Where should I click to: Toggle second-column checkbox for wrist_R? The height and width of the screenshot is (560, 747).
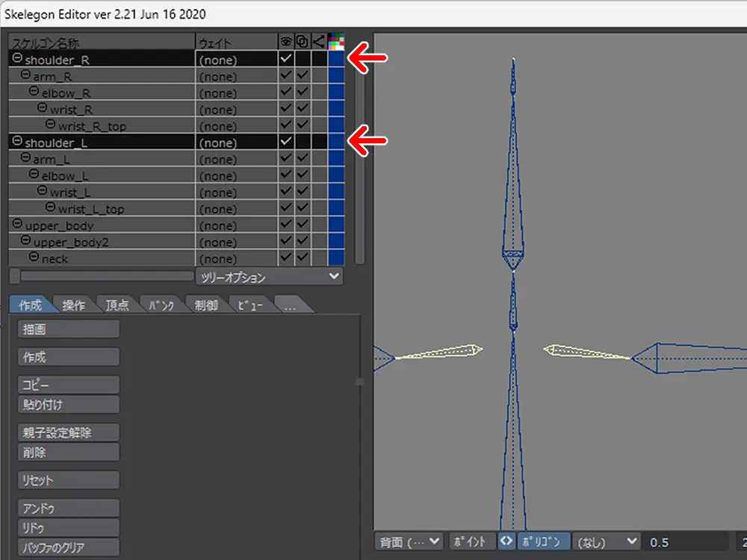pyautogui.click(x=303, y=108)
